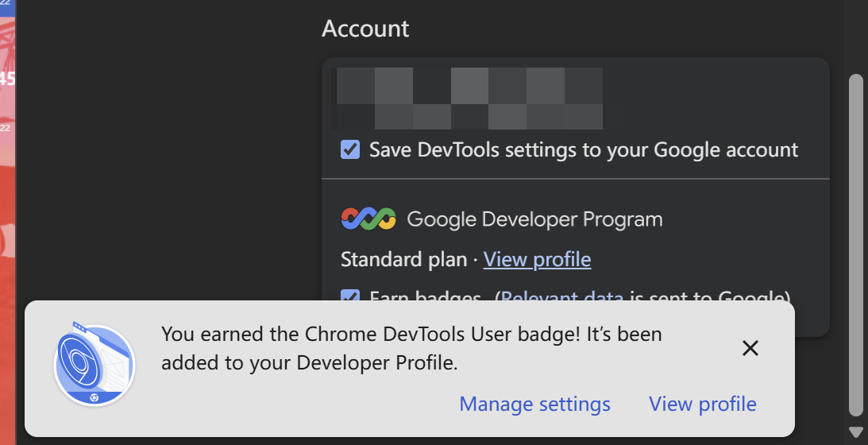Click the 'Save DevTools settings to your Google account' label
868x445 pixels.
[583, 149]
